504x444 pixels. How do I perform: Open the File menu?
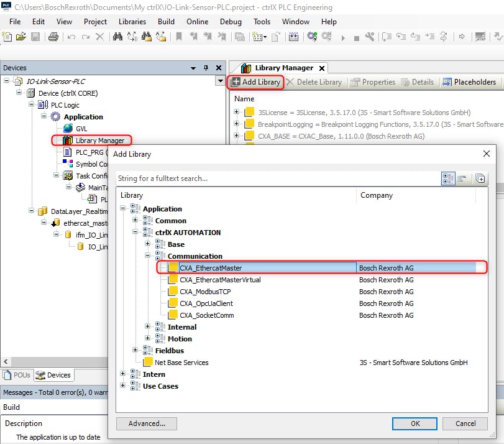[x=15, y=22]
